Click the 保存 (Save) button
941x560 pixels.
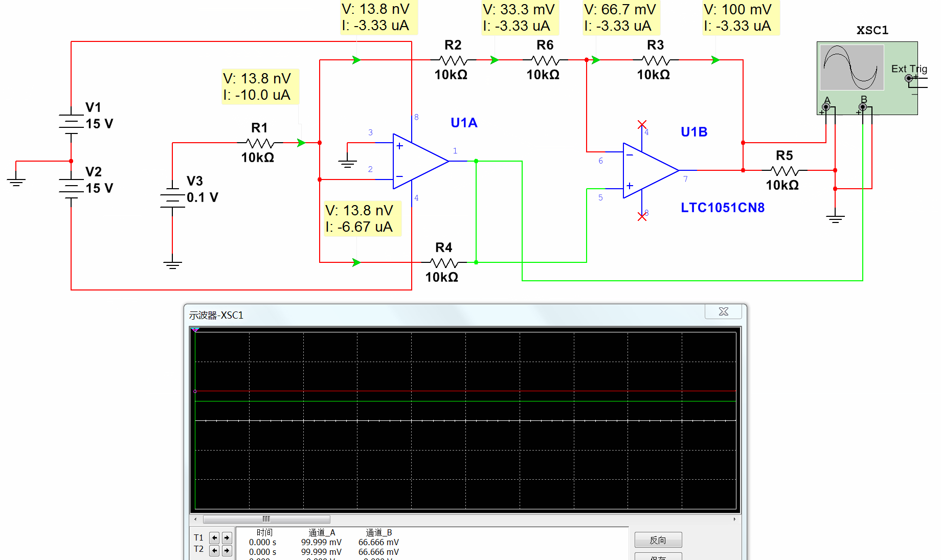[658, 557]
